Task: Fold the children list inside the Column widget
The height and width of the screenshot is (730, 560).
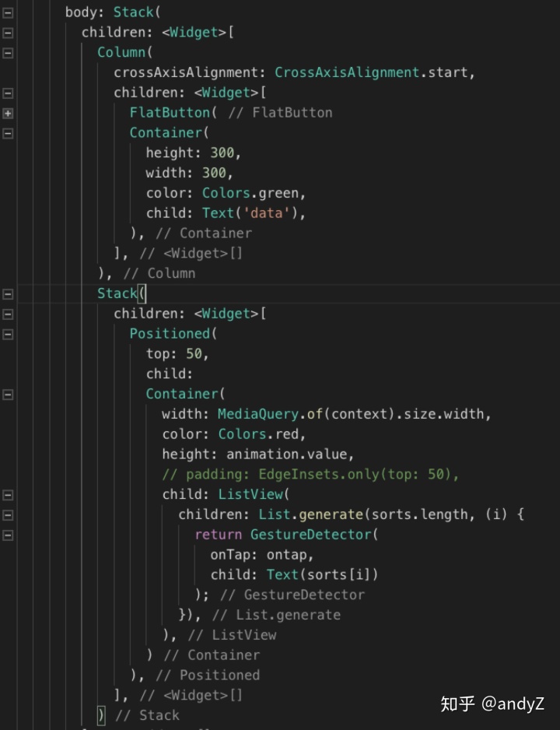Action: point(8,93)
